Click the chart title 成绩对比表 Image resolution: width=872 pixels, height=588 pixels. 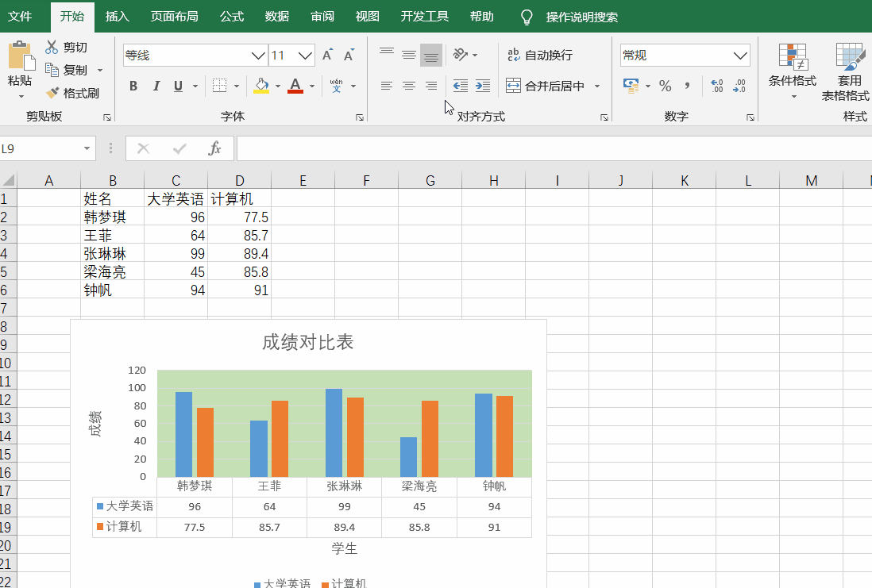307,342
